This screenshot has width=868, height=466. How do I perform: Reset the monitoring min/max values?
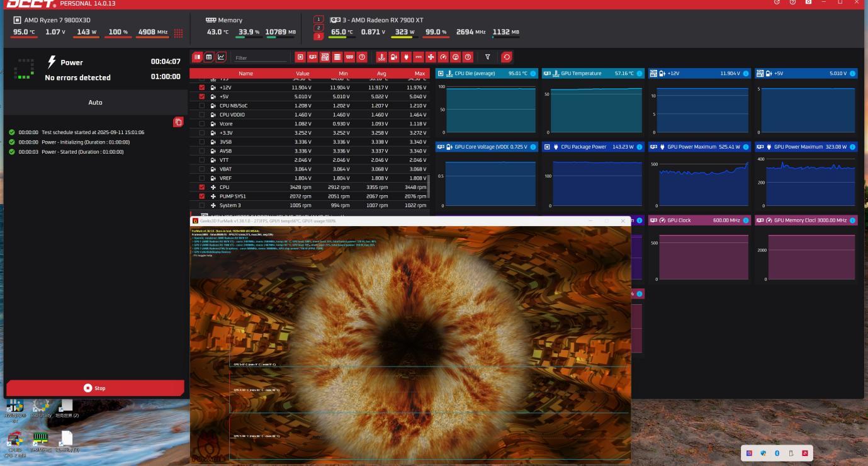pos(507,57)
